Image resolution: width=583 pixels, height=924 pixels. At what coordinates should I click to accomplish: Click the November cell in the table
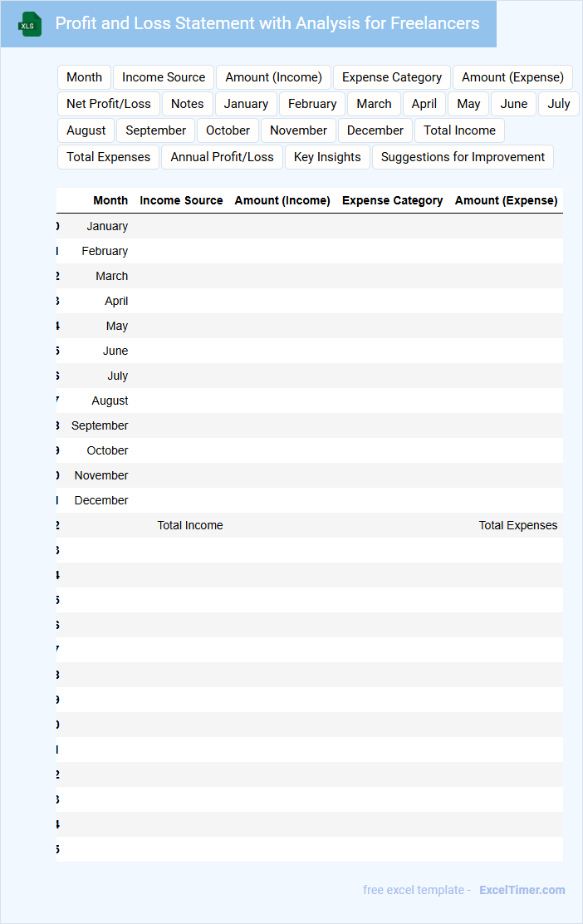[101, 475]
